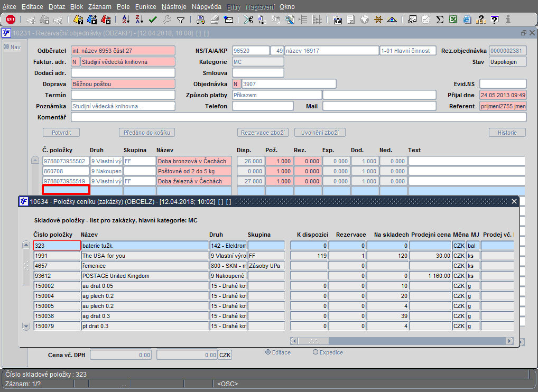Click the Historie button
538x392 pixels.
[507, 133]
